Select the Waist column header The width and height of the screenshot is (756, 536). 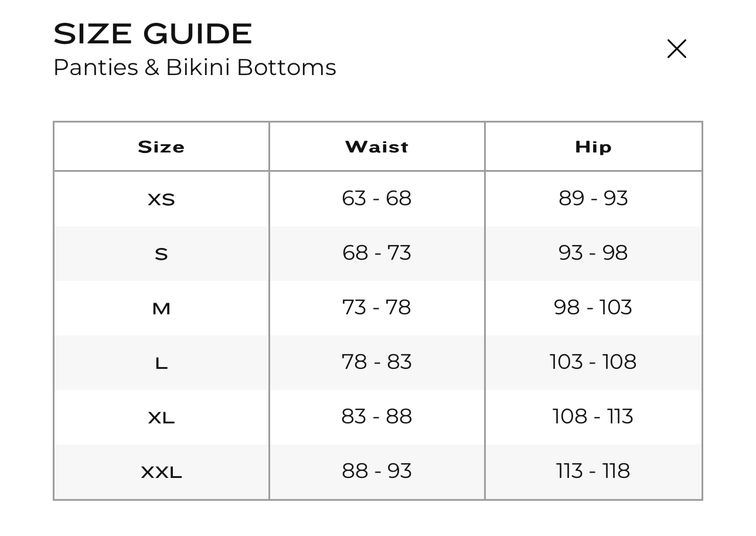click(x=377, y=147)
